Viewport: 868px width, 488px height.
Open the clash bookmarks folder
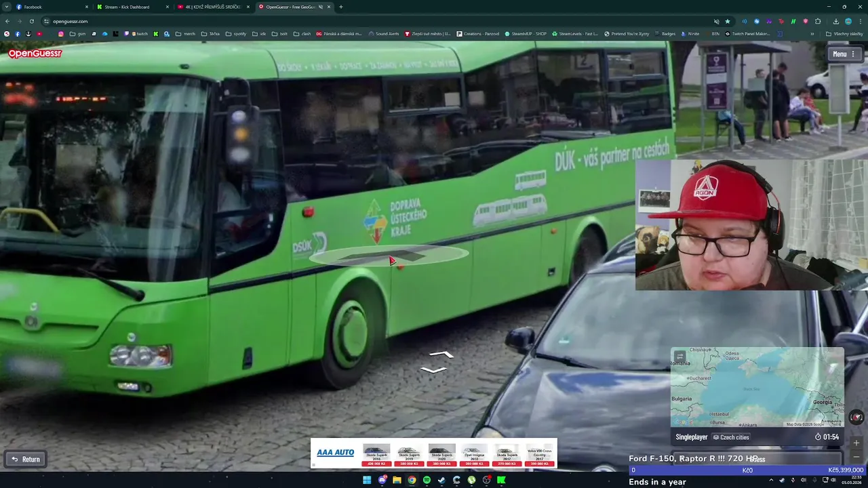pos(302,33)
